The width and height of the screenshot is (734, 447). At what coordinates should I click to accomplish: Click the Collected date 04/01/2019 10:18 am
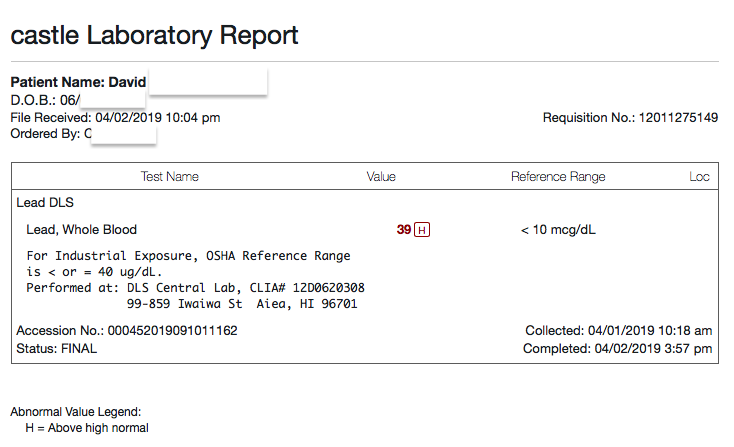[618, 331]
